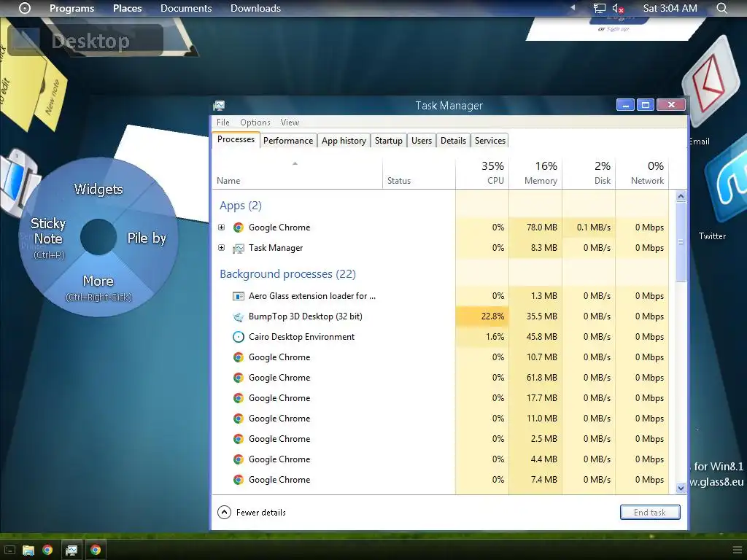This screenshot has width=747, height=560.
Task: Select Chrome process using 4.4 MB
Action: 333,459
